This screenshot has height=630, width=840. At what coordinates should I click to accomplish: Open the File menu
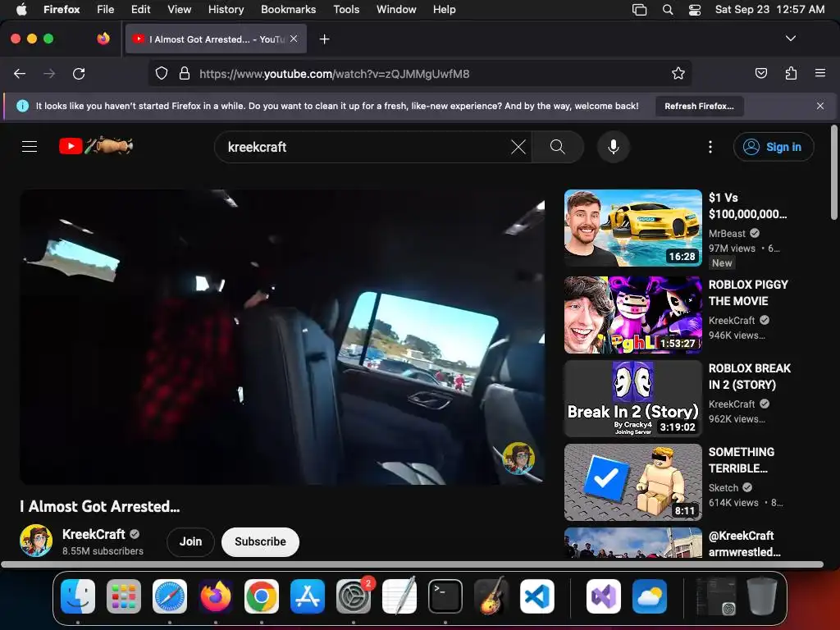(x=106, y=10)
